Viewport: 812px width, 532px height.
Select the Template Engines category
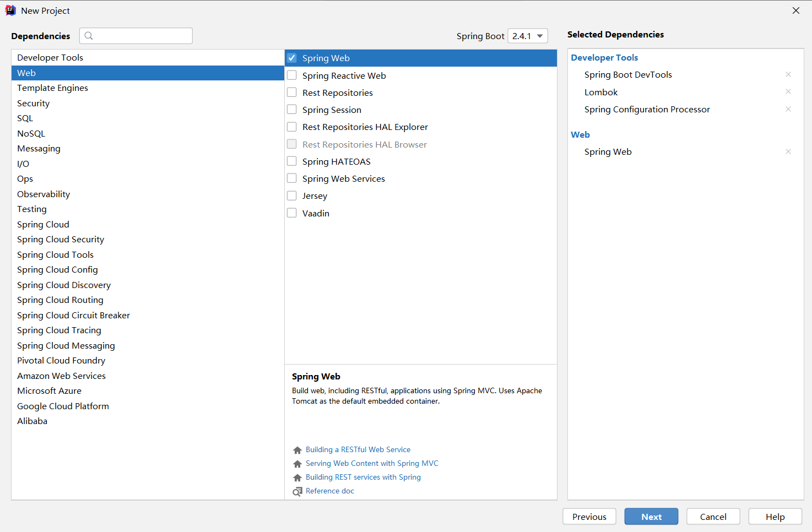[x=148, y=88]
